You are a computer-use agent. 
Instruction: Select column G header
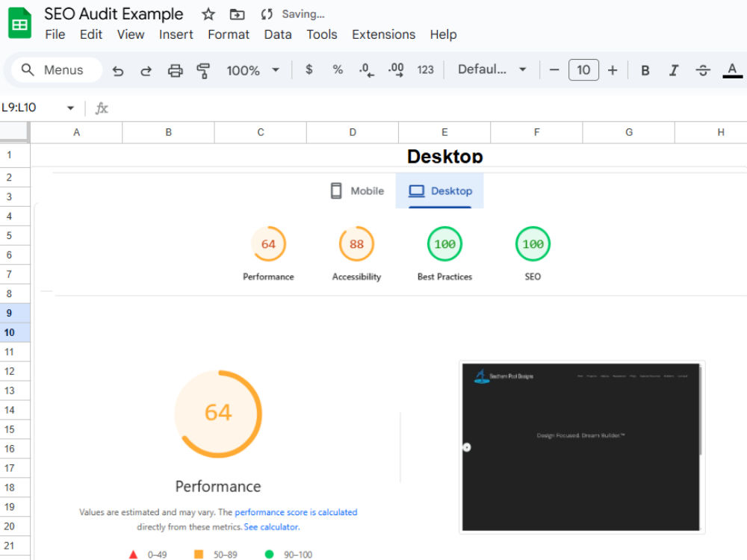click(x=629, y=132)
